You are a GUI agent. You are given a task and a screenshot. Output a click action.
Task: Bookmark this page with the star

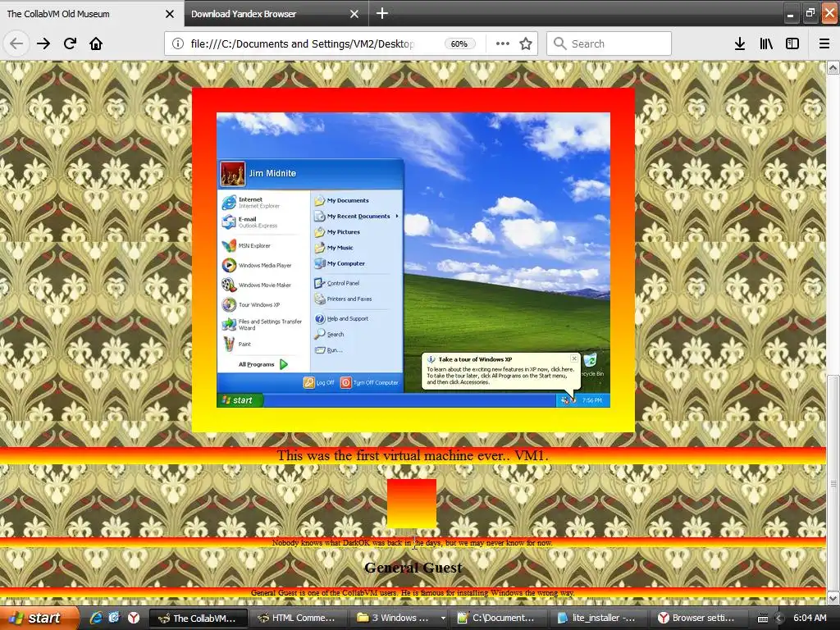(526, 43)
